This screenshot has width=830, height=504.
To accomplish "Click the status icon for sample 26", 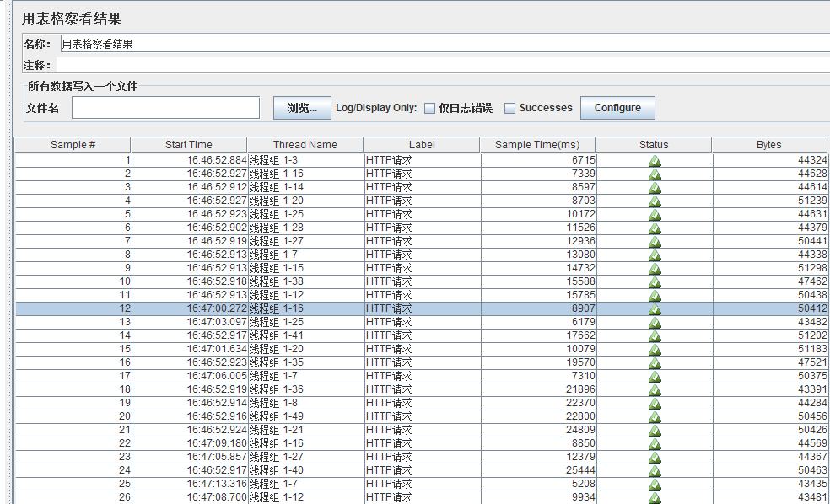I will 655,497.
